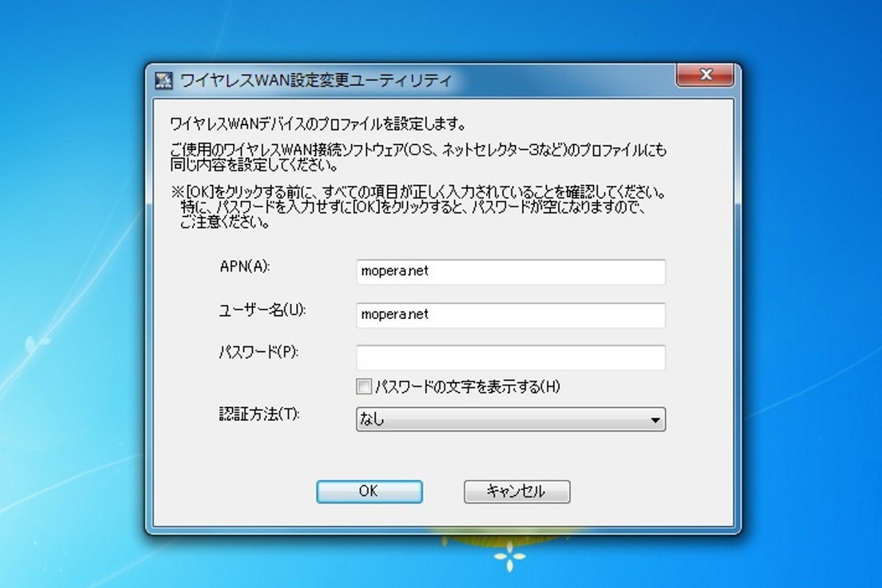Close the ワイヤレスWAN設定変更ユーティリティ dialog

pos(706,74)
